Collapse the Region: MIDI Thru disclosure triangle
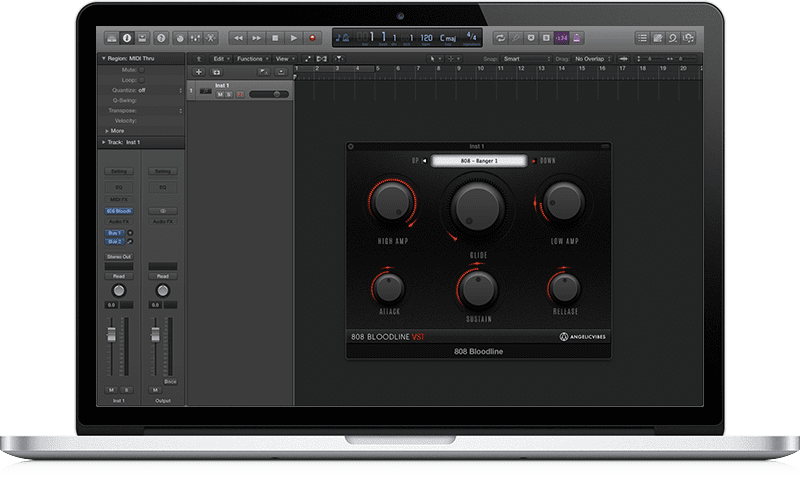 pos(104,59)
